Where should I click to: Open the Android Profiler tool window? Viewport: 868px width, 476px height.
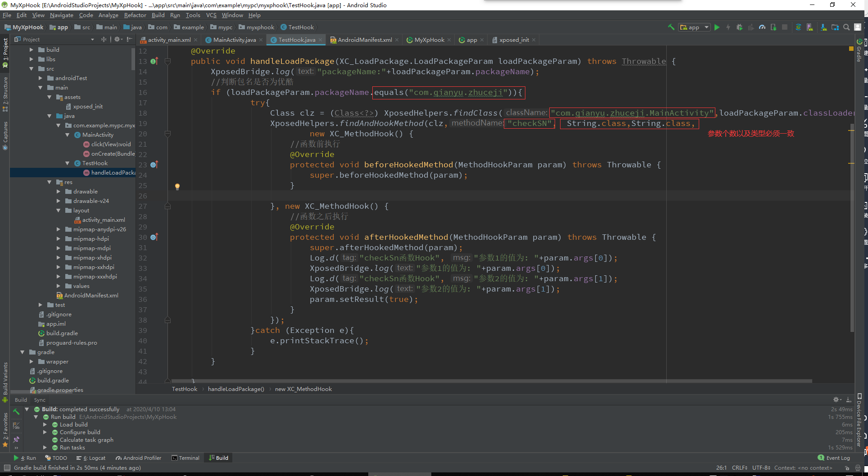click(x=139, y=458)
